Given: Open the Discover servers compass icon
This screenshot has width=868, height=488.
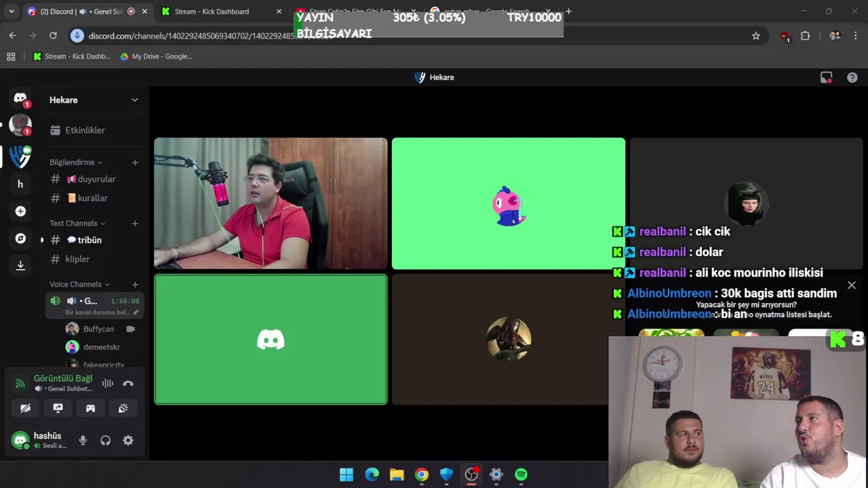Looking at the screenshot, I should [20, 239].
